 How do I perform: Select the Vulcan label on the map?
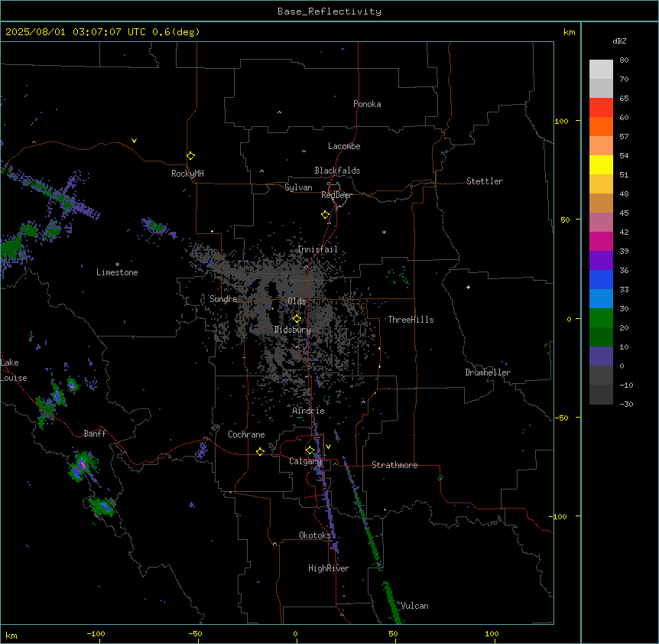415,606
